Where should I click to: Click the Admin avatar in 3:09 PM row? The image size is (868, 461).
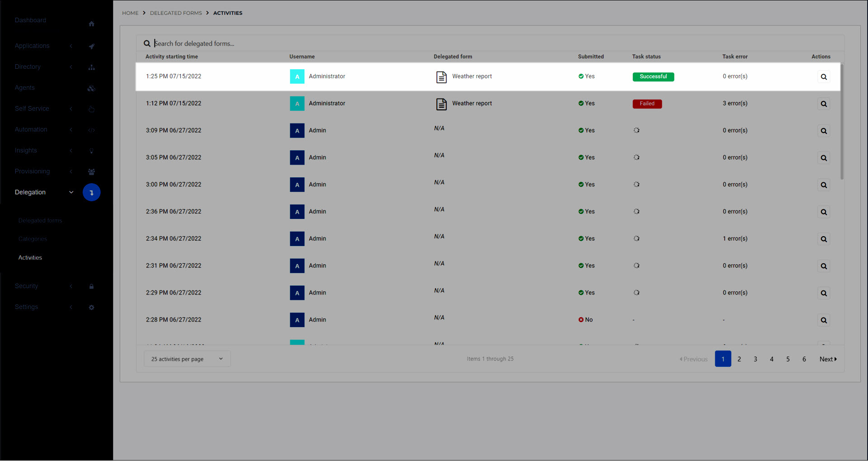click(297, 131)
